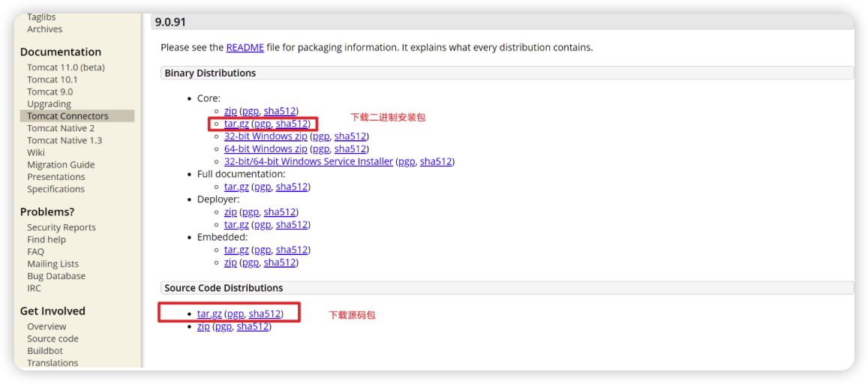
Task: Download the 32-bit/64-bit Windows Service Installer
Action: [309, 161]
